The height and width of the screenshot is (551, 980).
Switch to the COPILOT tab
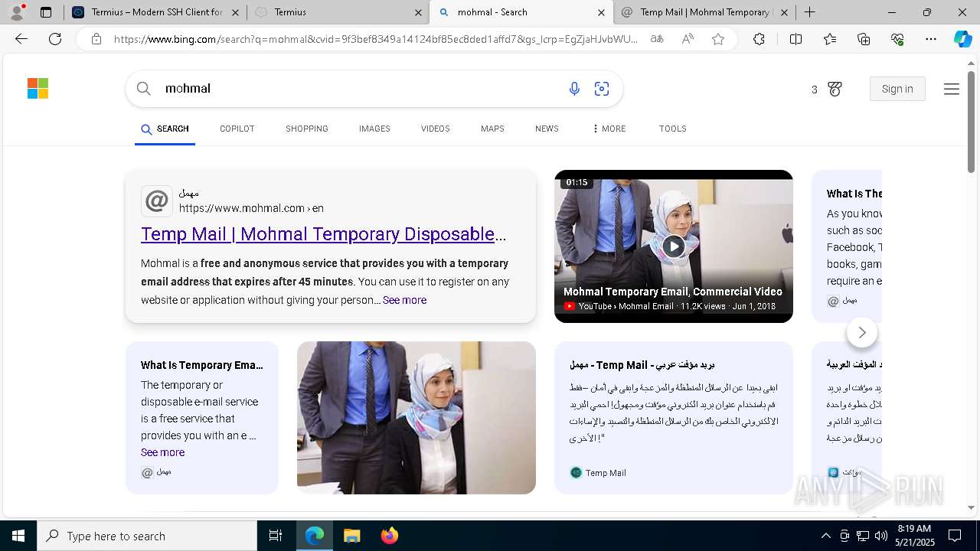237,129
